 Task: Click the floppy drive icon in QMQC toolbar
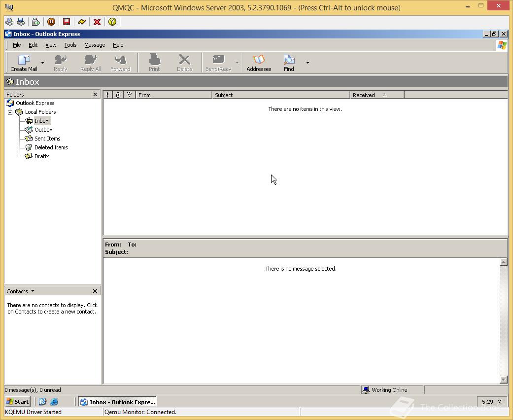tap(21, 22)
